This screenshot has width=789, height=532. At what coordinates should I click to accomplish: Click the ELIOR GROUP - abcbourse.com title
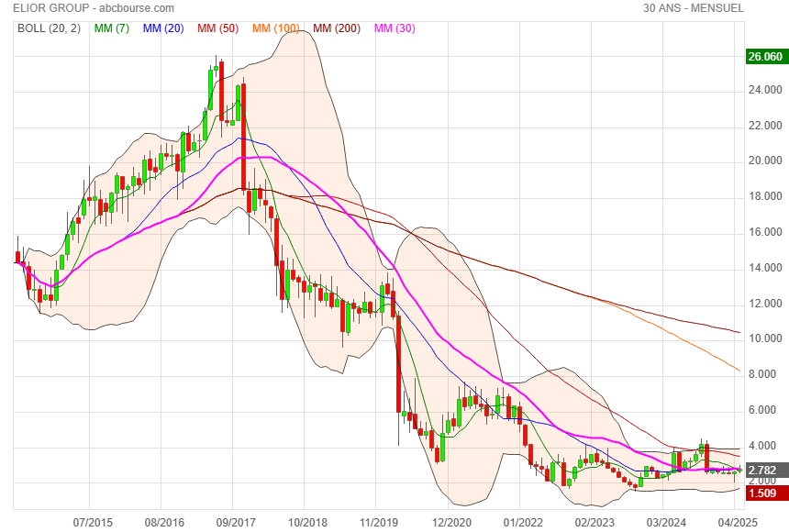coord(94,8)
